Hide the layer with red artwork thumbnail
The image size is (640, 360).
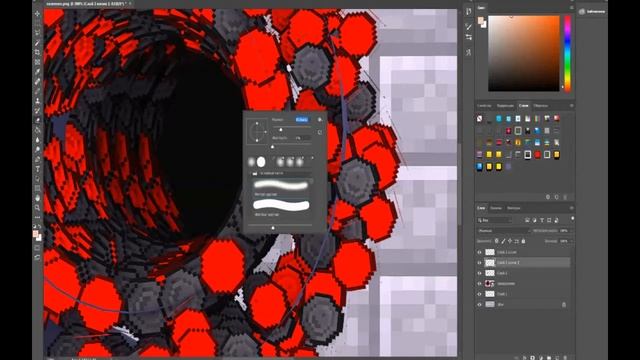click(x=480, y=283)
